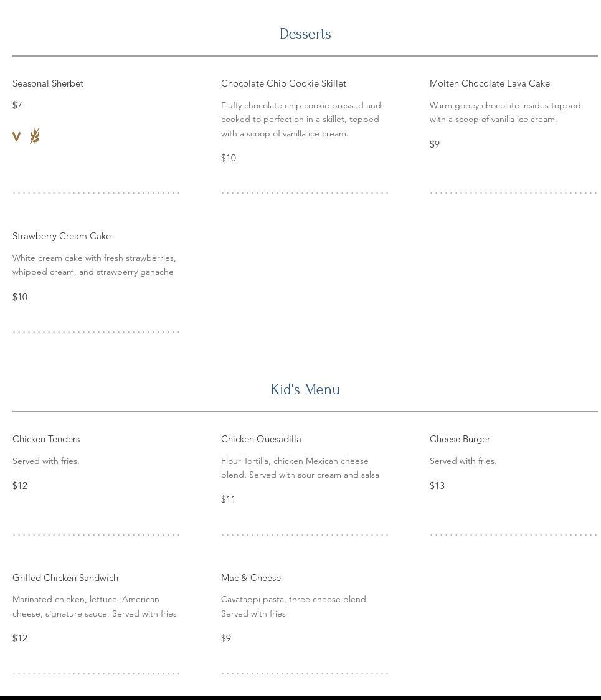Open the Chicken Quesadilla menu item
The width and height of the screenshot is (601, 700).
pos(261,439)
